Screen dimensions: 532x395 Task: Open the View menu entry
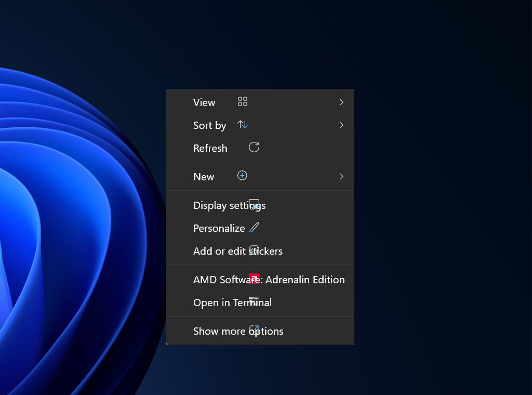coord(260,102)
